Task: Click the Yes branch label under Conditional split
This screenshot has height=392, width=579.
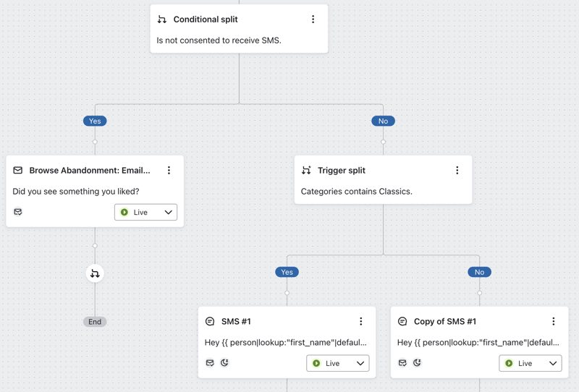Action: click(95, 121)
